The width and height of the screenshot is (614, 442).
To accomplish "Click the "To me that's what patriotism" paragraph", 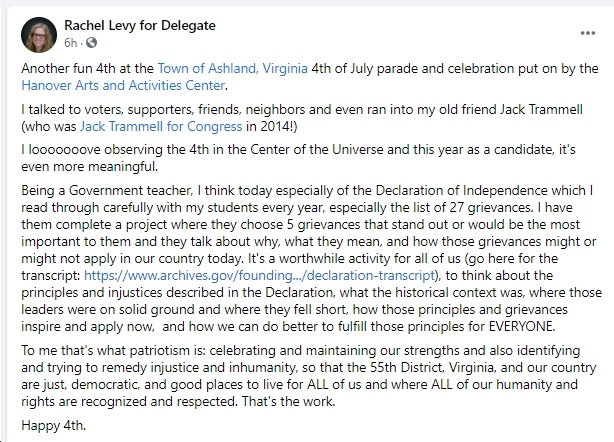I will (x=309, y=376).
